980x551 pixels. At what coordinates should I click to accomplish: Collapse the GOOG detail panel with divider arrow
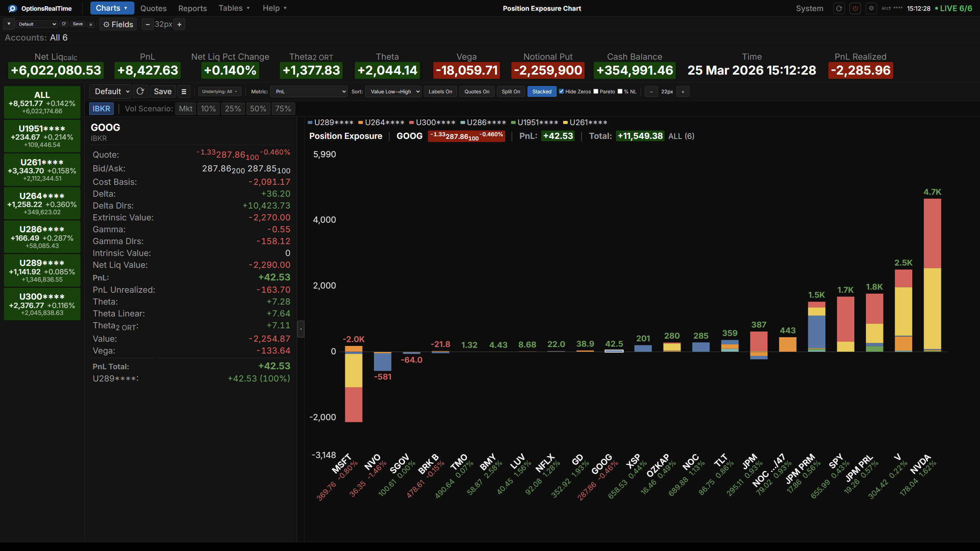pyautogui.click(x=301, y=329)
